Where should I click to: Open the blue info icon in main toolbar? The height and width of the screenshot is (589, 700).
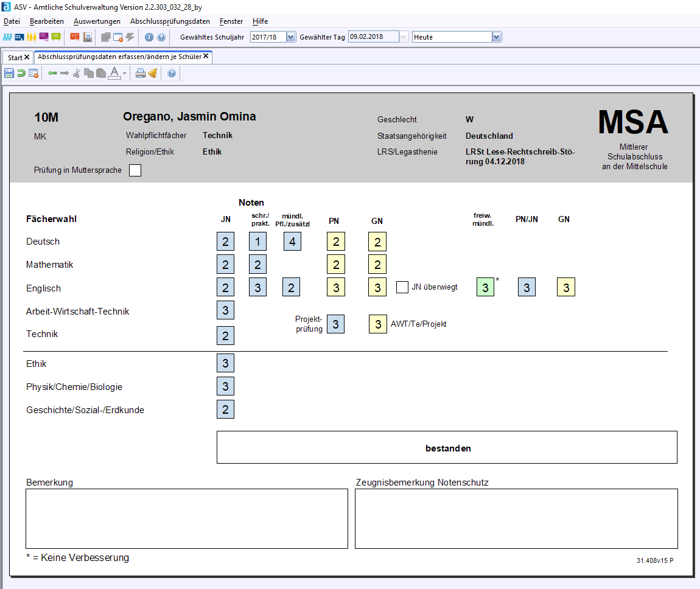click(149, 37)
